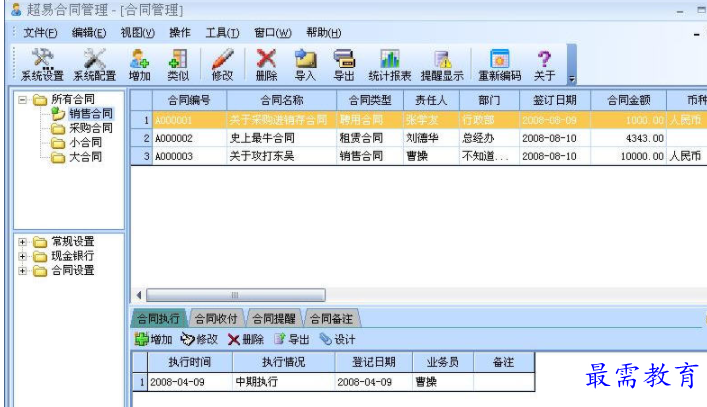Open the 文件(F) menu

coord(40,33)
